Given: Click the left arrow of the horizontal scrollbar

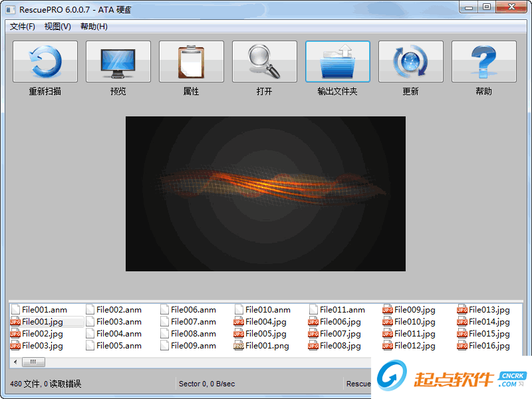Looking at the screenshot, I should [15, 361].
